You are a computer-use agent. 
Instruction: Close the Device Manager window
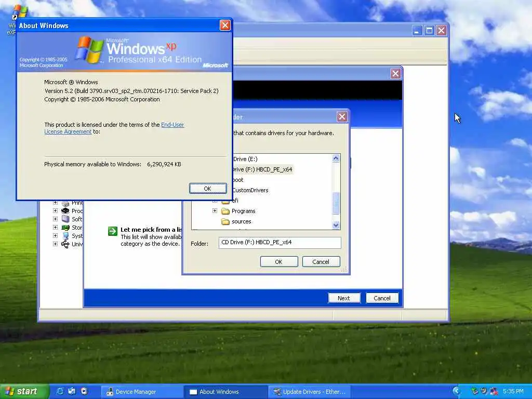pos(441,31)
